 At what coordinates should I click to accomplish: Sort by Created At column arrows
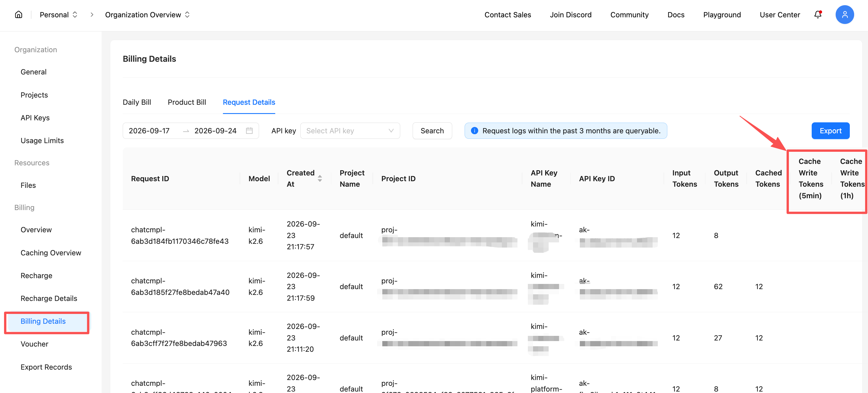(x=319, y=179)
